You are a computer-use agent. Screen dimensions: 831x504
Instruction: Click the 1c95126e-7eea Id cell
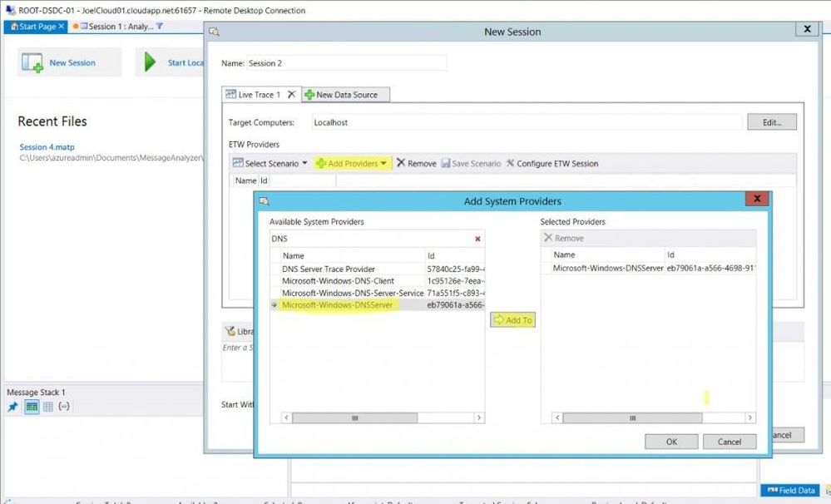pyautogui.click(x=456, y=281)
